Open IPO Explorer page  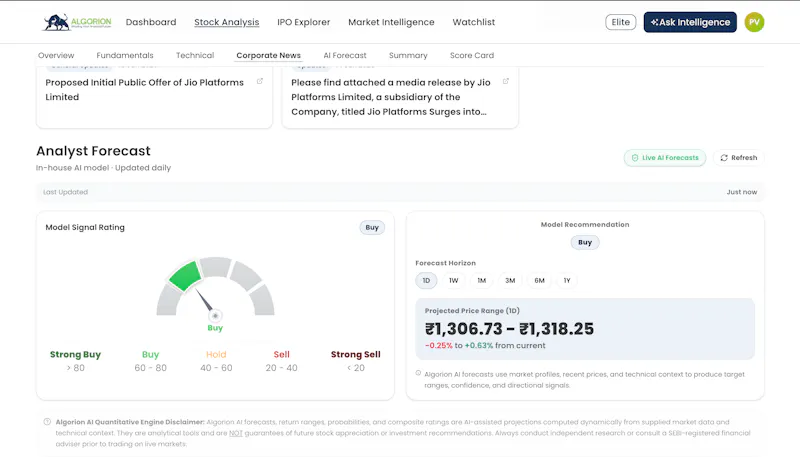coord(304,22)
